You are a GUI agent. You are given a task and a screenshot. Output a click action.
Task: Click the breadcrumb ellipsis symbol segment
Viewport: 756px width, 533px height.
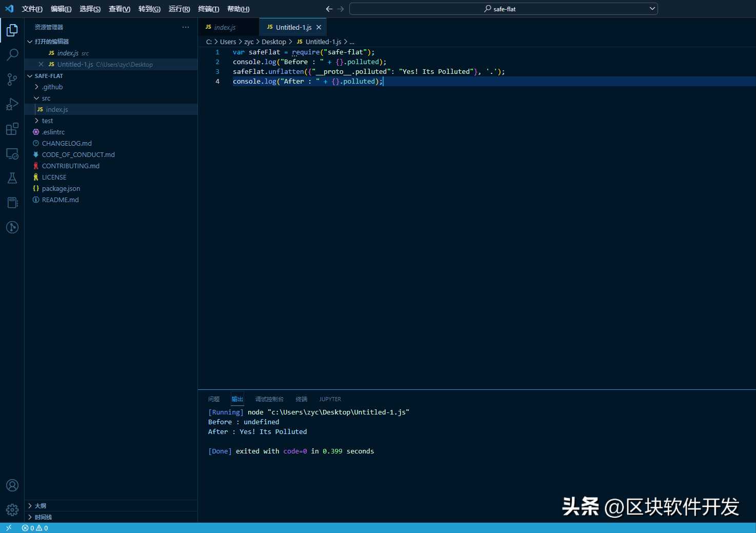(x=352, y=42)
